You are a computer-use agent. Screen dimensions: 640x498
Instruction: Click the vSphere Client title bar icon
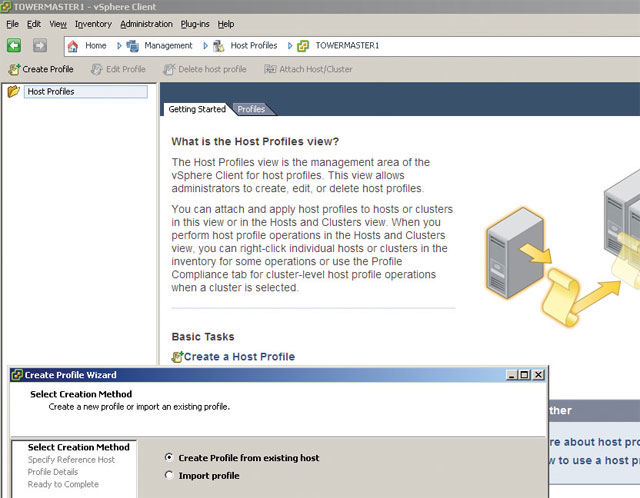[x=6, y=7]
